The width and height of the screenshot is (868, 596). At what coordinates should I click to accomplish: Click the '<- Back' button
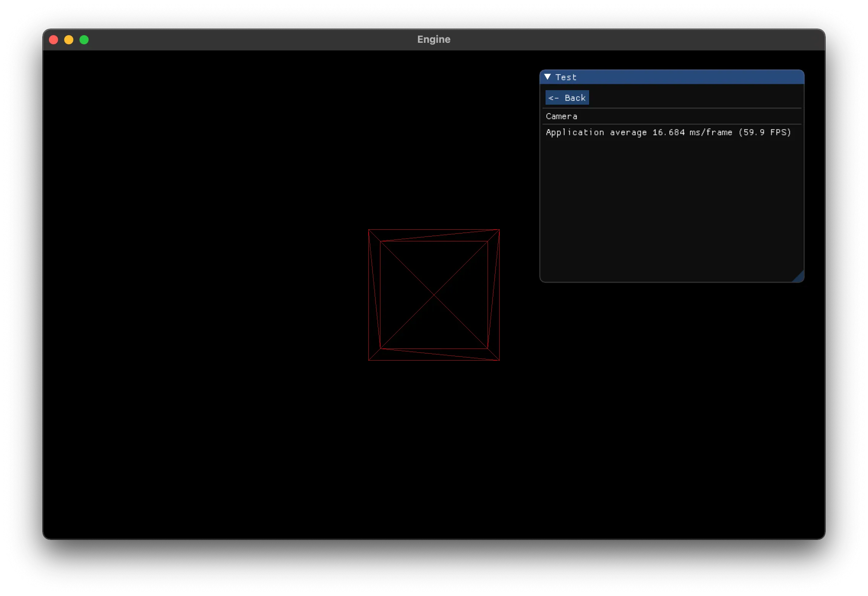(567, 98)
